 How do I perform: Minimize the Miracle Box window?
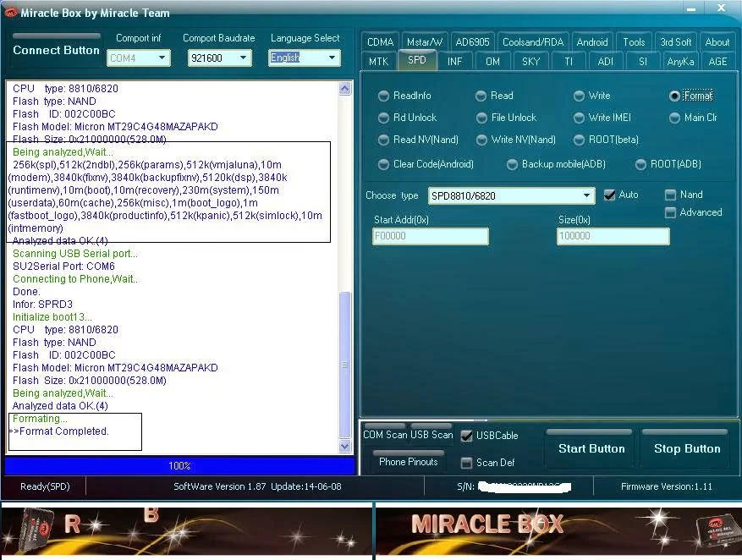691,8
